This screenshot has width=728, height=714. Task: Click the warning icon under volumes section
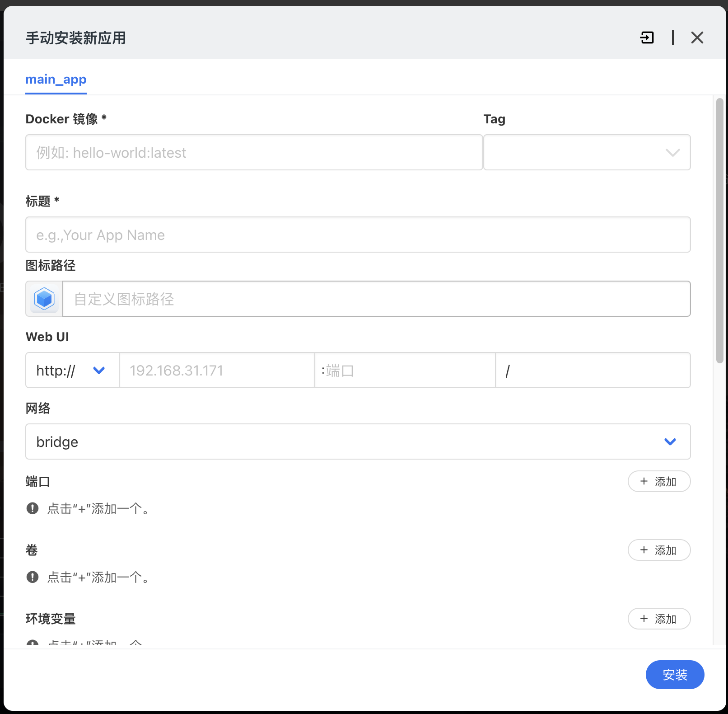(33, 577)
